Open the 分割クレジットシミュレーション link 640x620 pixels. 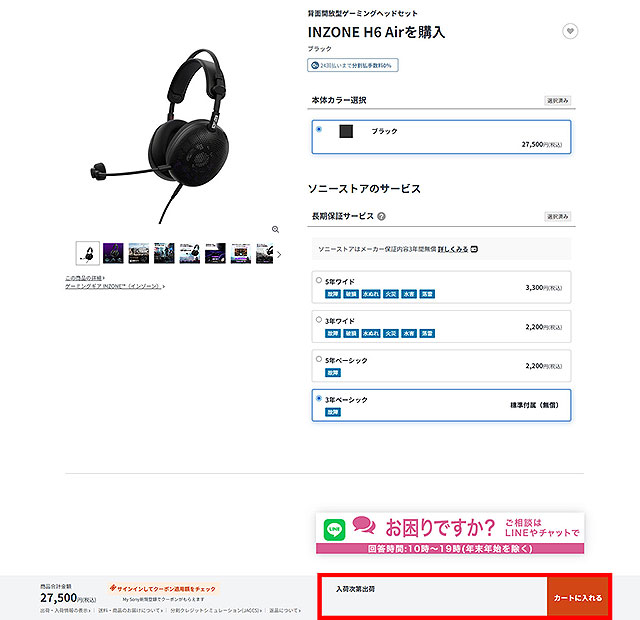[x=216, y=611]
